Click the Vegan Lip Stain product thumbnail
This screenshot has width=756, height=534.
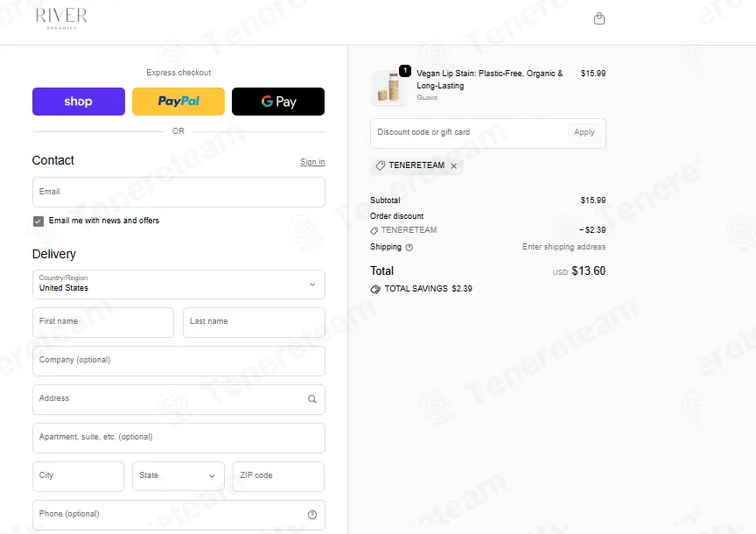click(x=388, y=88)
